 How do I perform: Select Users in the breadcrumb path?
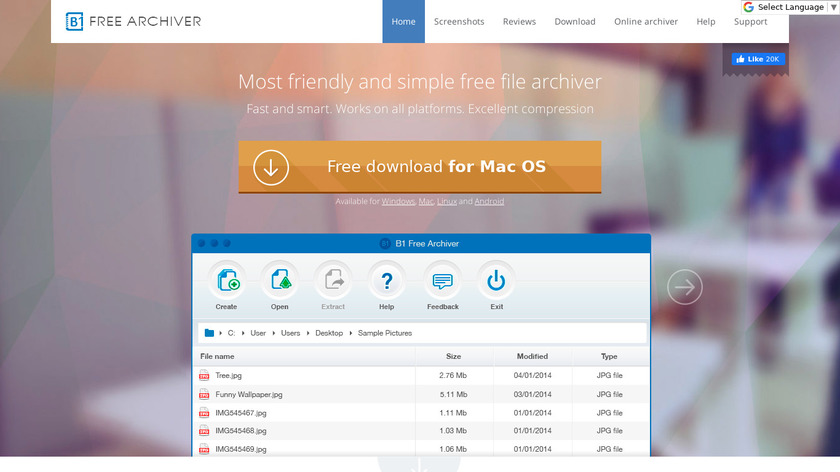click(x=290, y=333)
